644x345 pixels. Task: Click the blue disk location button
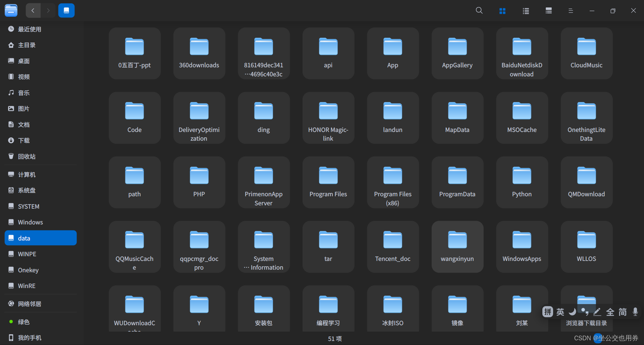(x=66, y=11)
